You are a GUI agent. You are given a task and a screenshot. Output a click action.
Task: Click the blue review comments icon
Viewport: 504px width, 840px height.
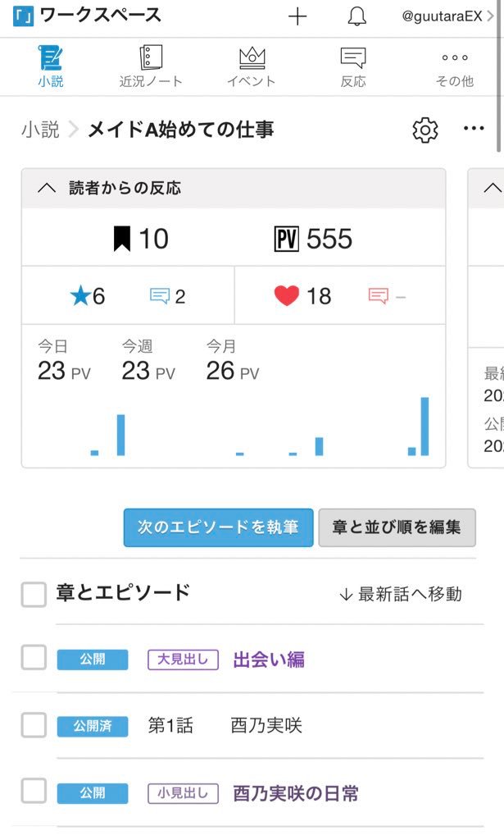(x=159, y=296)
